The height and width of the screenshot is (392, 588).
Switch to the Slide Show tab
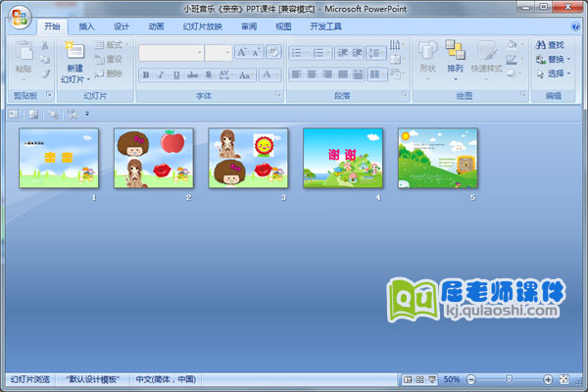point(203,26)
